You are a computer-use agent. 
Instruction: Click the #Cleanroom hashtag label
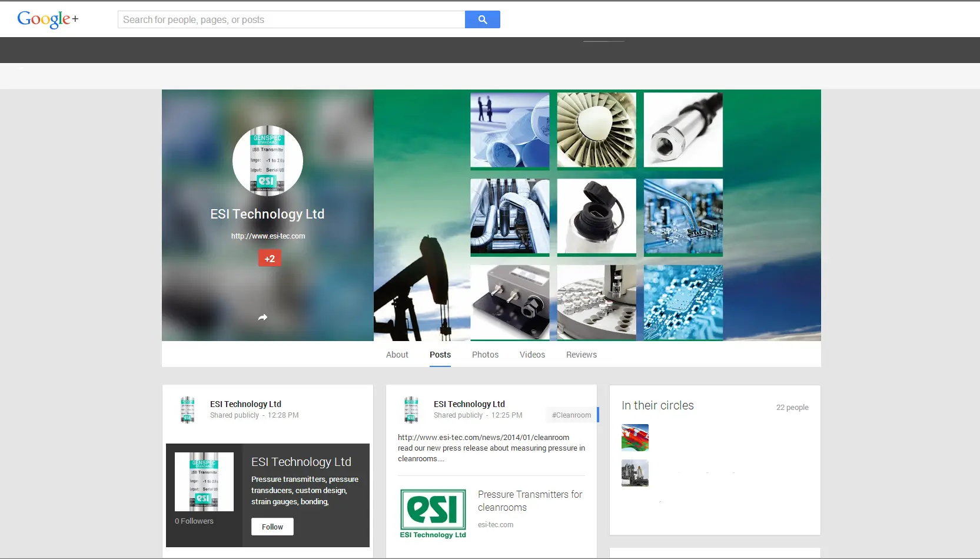tap(571, 415)
